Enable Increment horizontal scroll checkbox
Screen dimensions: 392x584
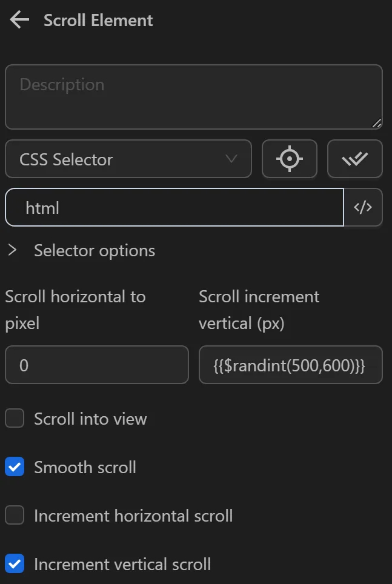click(15, 516)
